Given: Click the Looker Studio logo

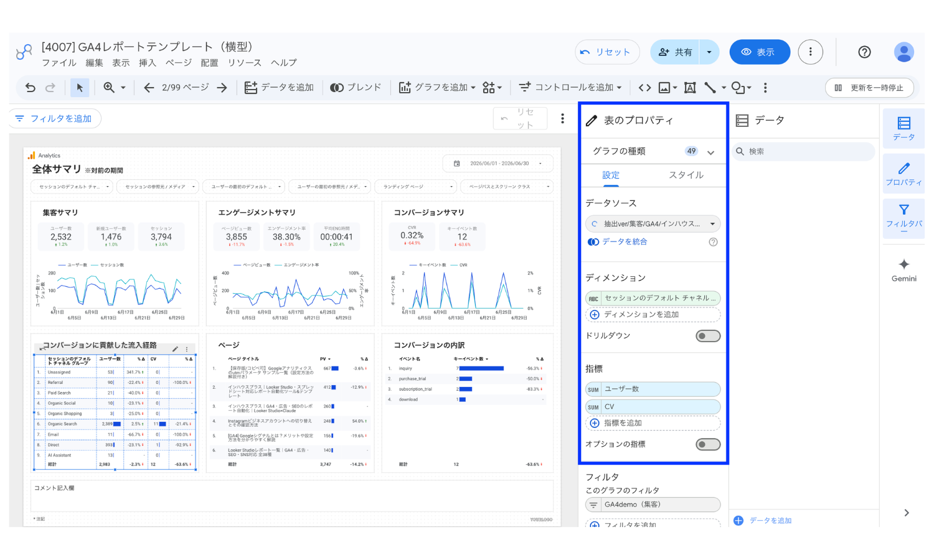Looking at the screenshot, I should tap(24, 52).
